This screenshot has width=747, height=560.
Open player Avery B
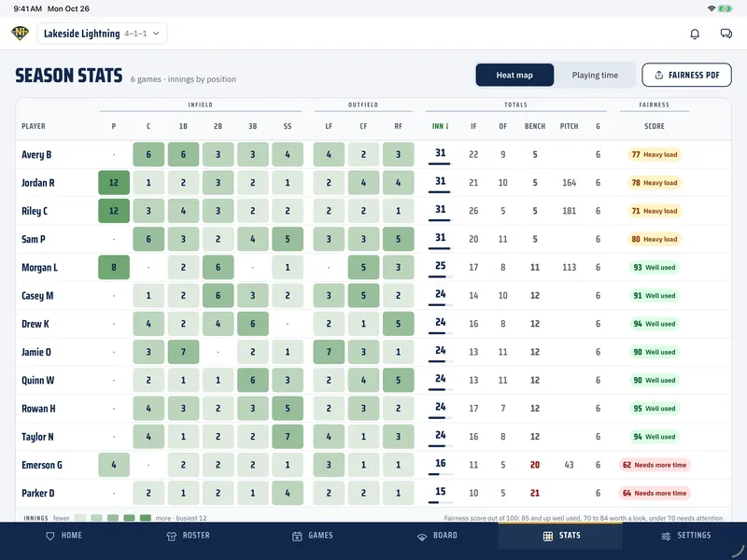pyautogui.click(x=36, y=154)
